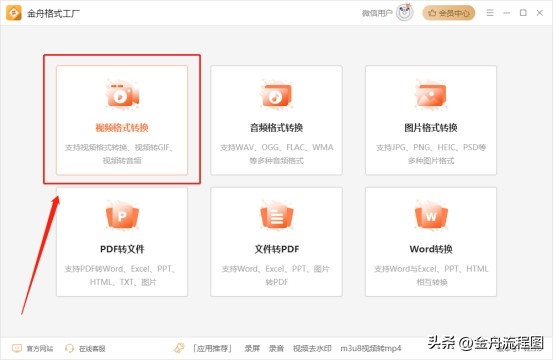Open the 录屏 screen recorder link
This screenshot has width=554, height=360.
click(x=252, y=349)
